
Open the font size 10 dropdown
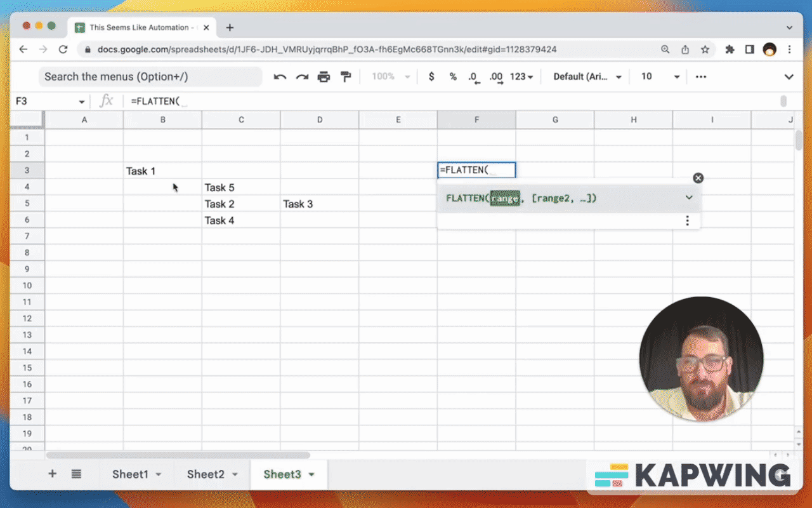[x=660, y=76]
